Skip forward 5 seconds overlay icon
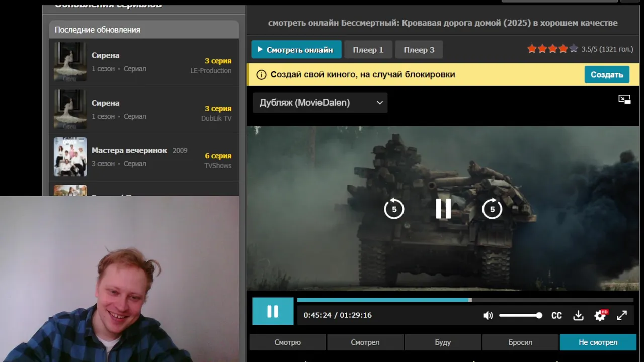This screenshot has height=362, width=644. [x=492, y=208]
